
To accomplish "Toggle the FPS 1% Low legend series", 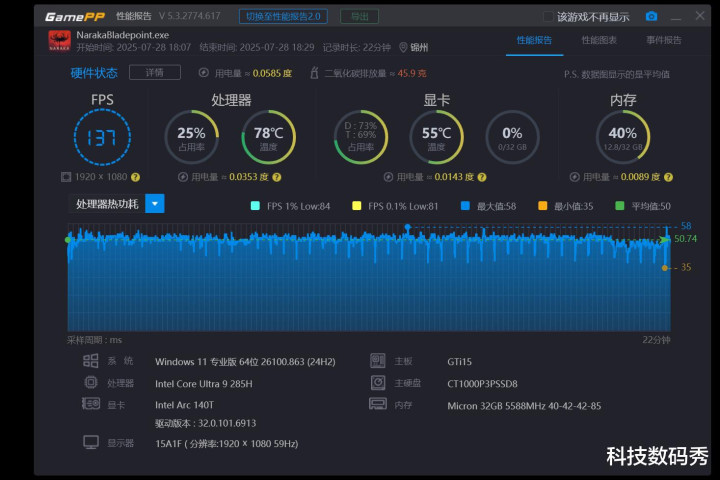I will pyautogui.click(x=255, y=206).
